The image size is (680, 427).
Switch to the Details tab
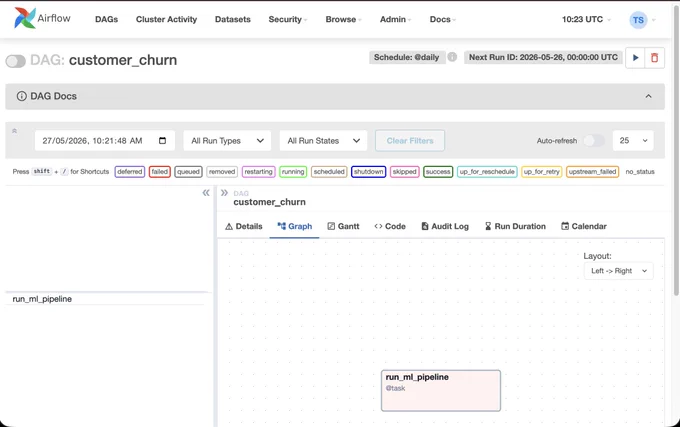click(x=244, y=226)
